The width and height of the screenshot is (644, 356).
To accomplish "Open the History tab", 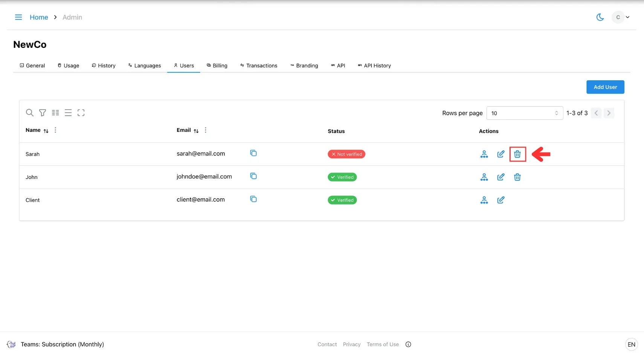I will [x=104, y=66].
